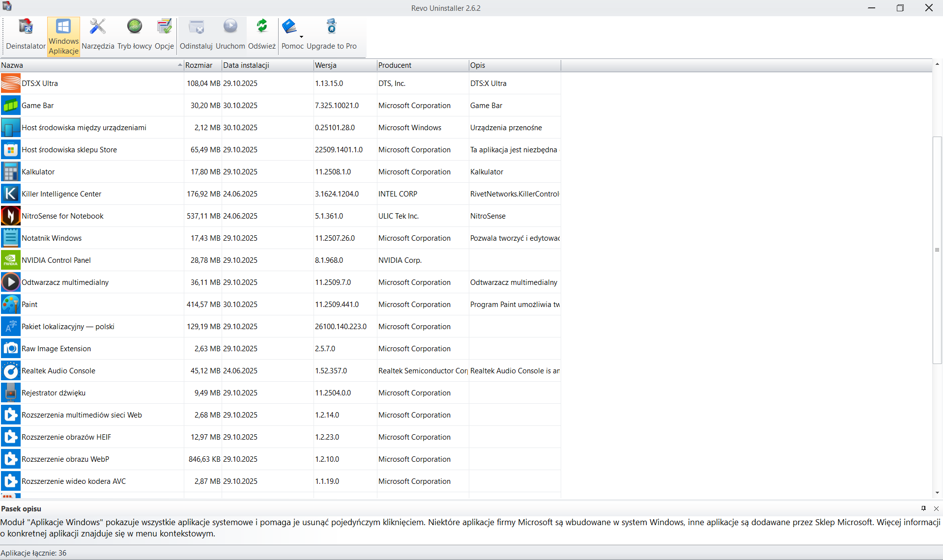Click the "537,11 MB" size cell

pyautogui.click(x=203, y=216)
